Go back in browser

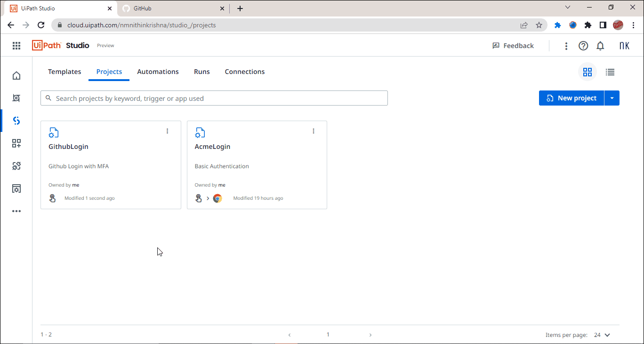11,25
